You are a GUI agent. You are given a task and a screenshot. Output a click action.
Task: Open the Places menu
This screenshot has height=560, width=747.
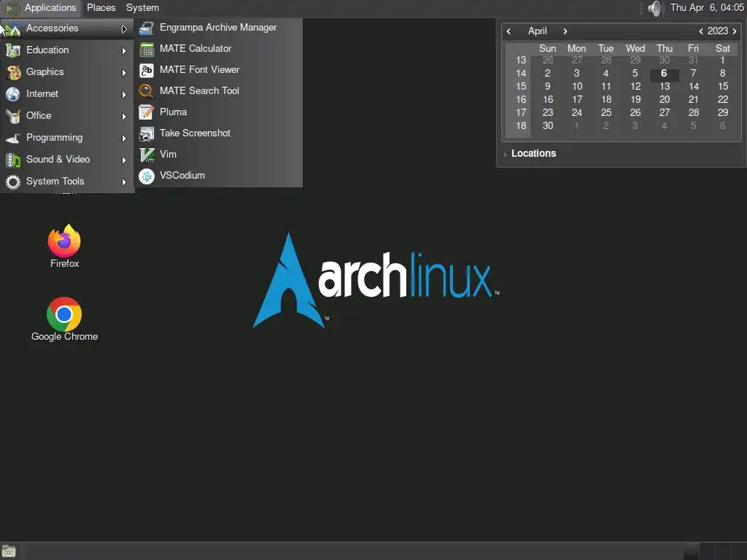[101, 7]
